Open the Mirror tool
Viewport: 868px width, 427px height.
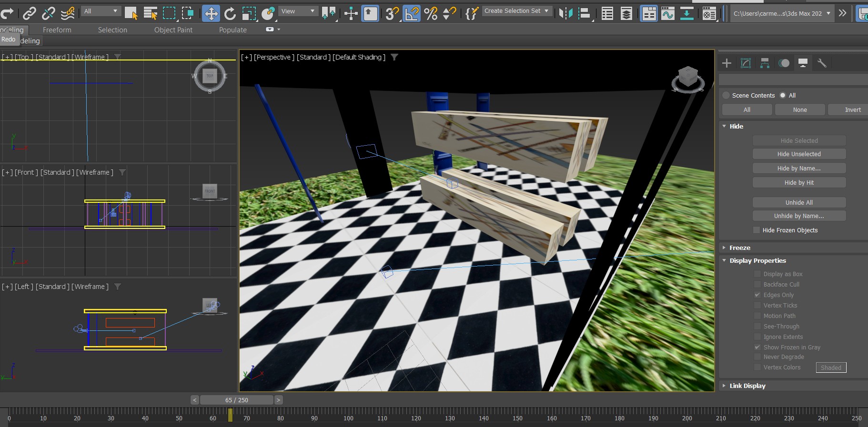coord(565,13)
